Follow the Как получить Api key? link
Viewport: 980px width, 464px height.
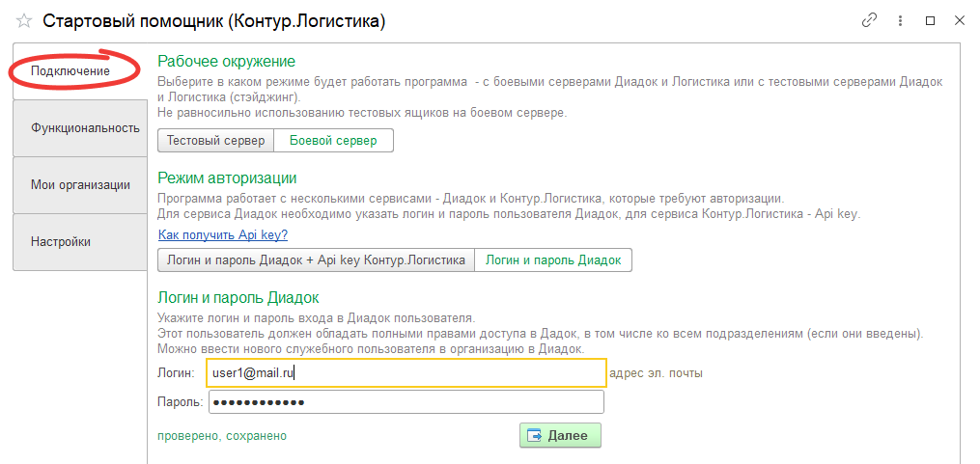pyautogui.click(x=223, y=235)
